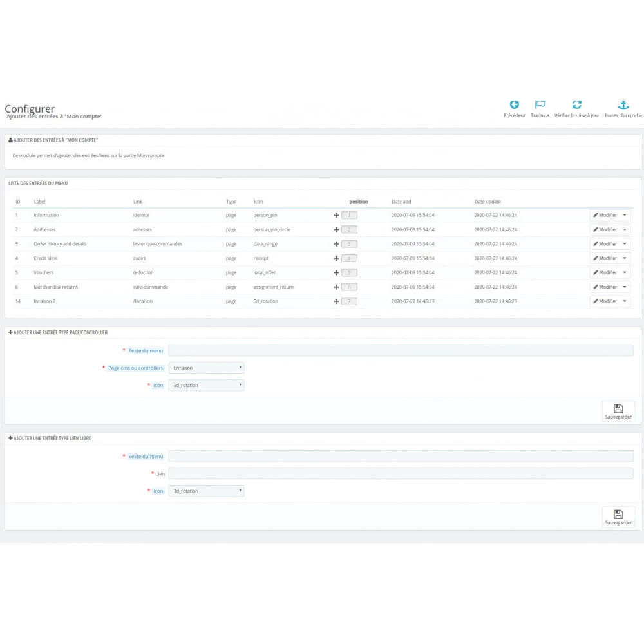Viewport: 644px width, 644px height.
Task: Click the Link column header
Action: point(138,202)
